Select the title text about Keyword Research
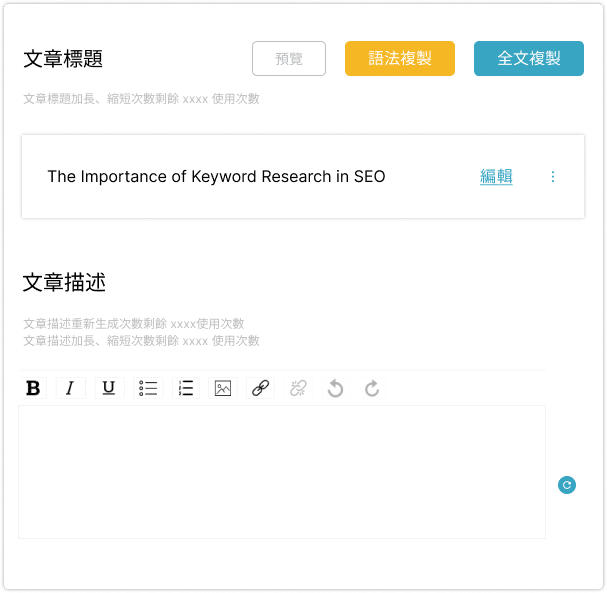Screen dimensions: 607x593 point(216,177)
